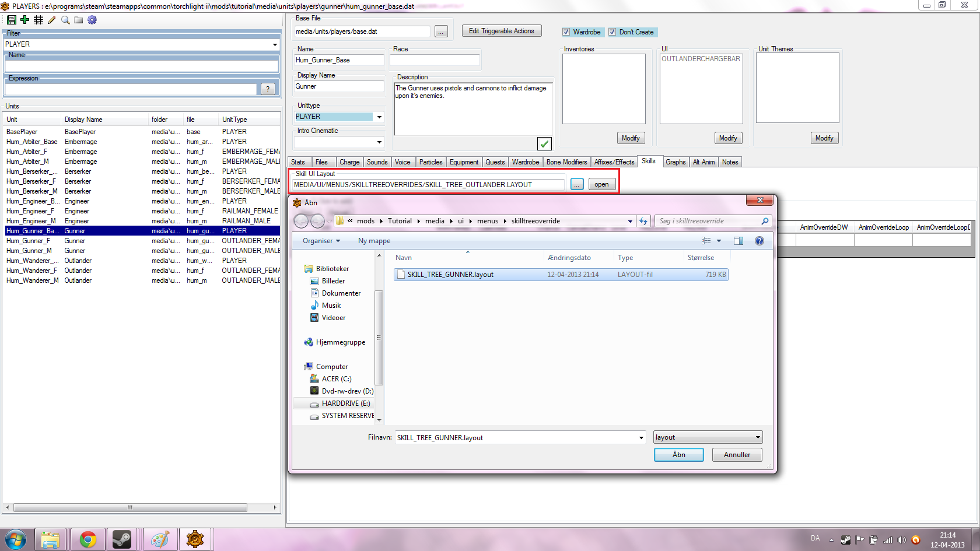Screen dimensions: 980x551
Task: Open the Intro Cinematic dropdown
Action: 379,142
